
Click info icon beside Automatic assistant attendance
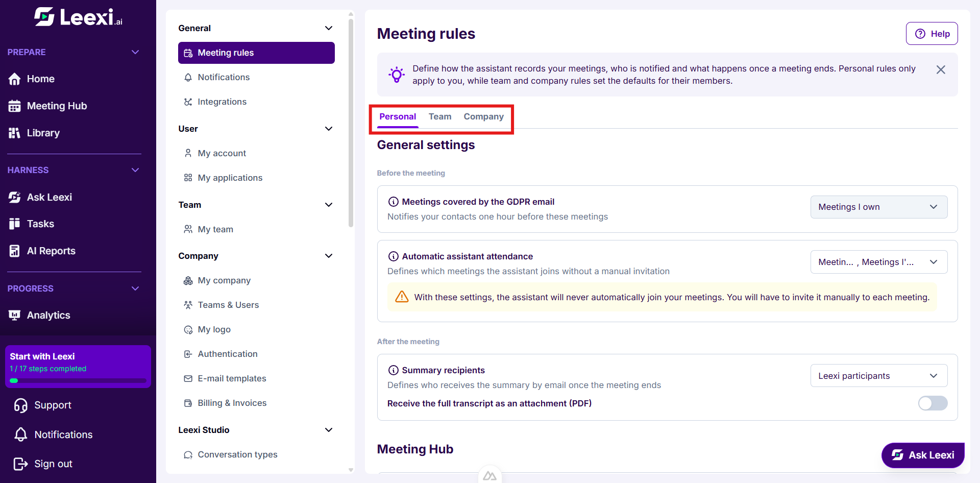(394, 256)
